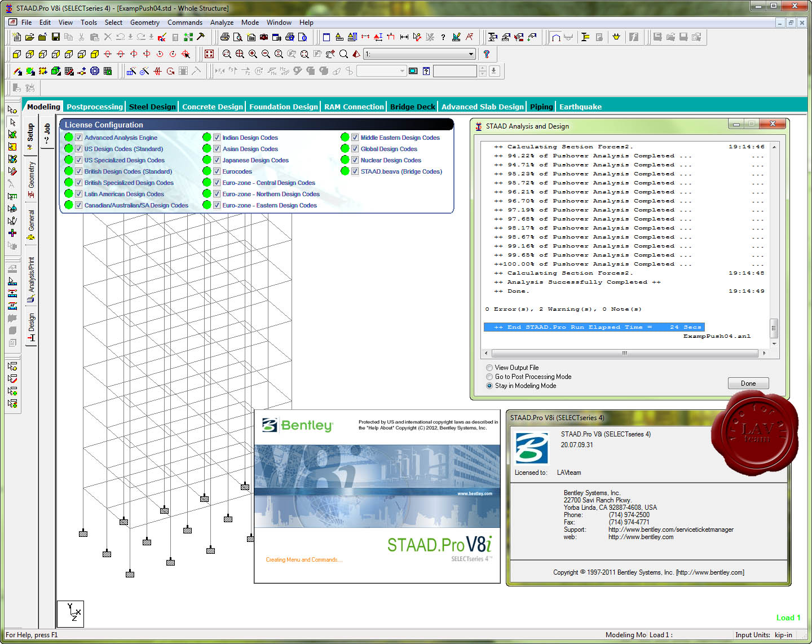Click the bentley.com serviceticketmanager support link

pos(670,530)
